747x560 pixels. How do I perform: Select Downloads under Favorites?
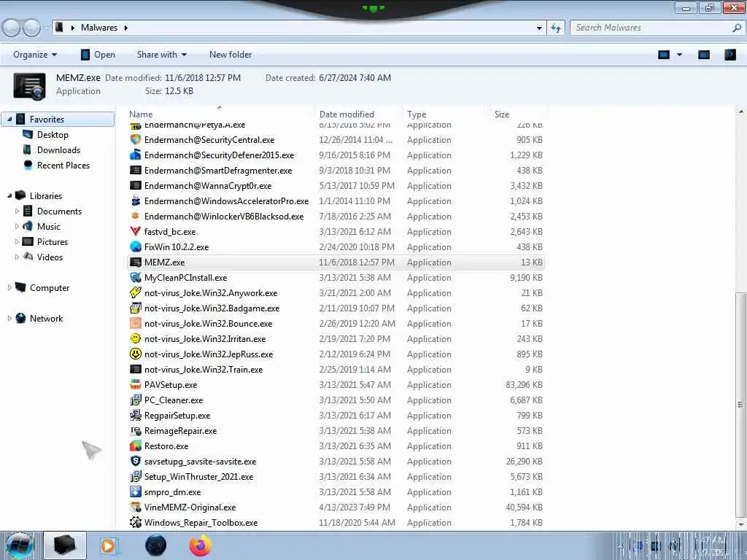pyautogui.click(x=58, y=150)
